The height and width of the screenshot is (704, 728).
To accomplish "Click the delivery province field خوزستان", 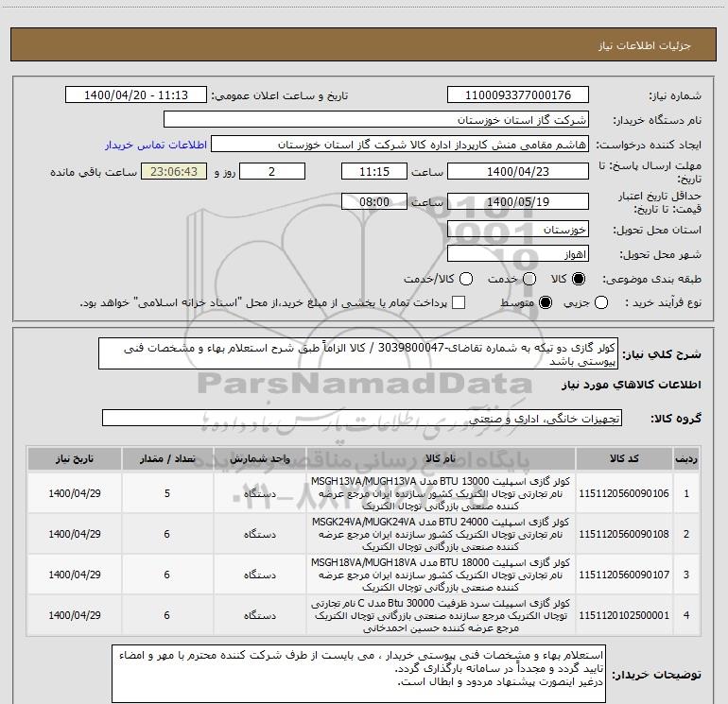I will (x=518, y=230).
